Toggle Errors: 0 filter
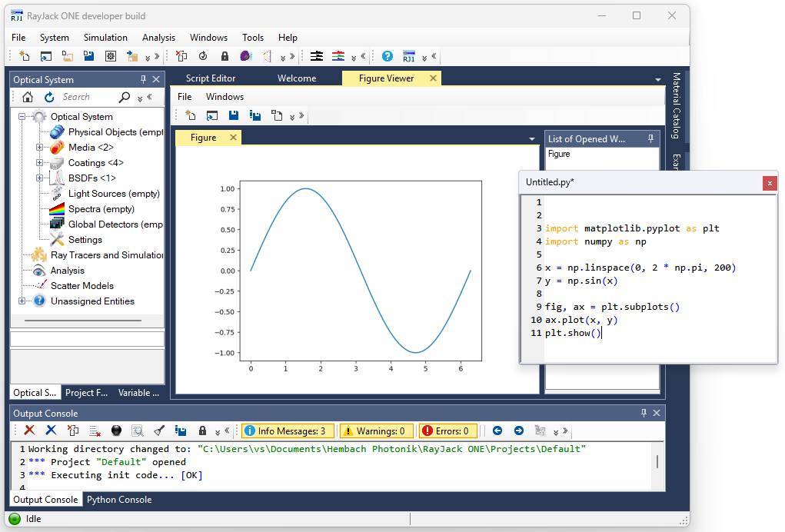Screen dimensions: 785x532 pos(448,431)
